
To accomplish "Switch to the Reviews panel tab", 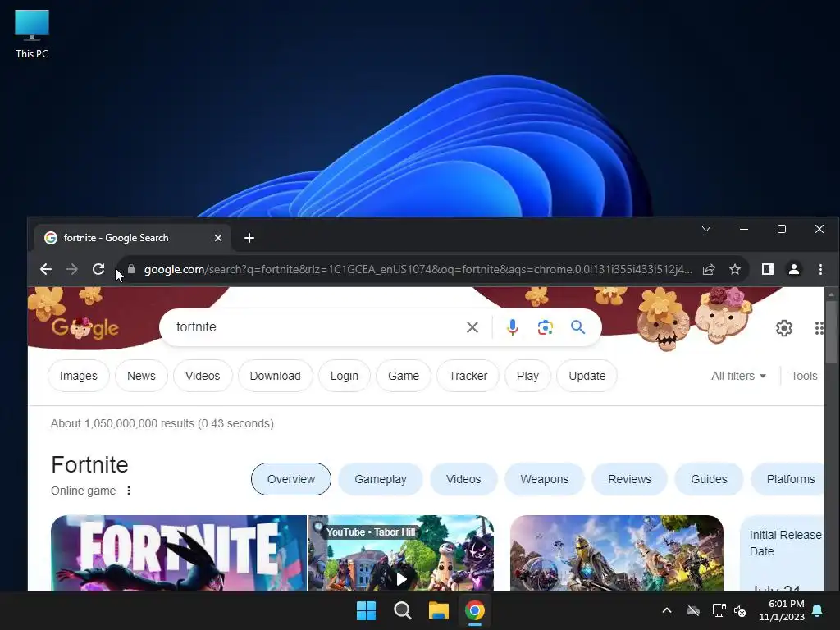I will (629, 479).
